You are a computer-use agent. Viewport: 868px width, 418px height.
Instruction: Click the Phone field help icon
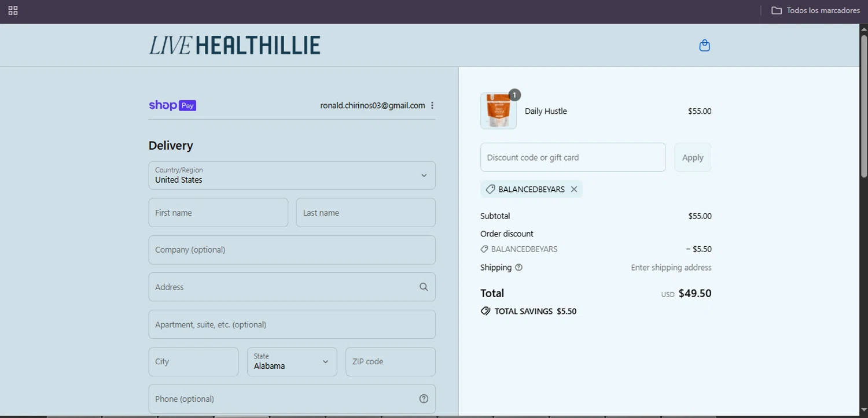pyautogui.click(x=424, y=399)
